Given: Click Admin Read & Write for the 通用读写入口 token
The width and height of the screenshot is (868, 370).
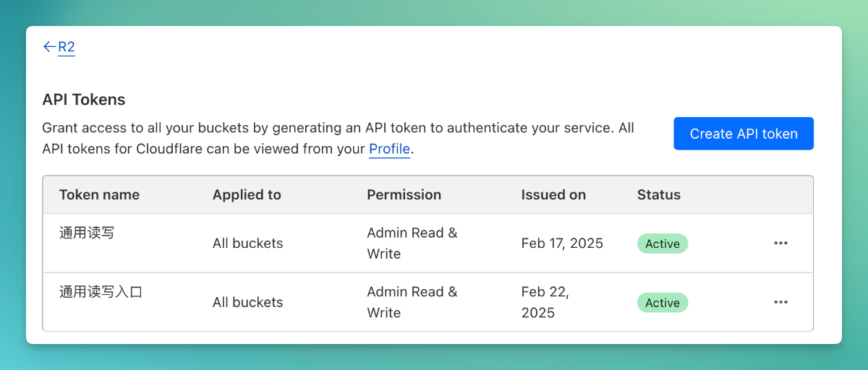Looking at the screenshot, I should [412, 303].
